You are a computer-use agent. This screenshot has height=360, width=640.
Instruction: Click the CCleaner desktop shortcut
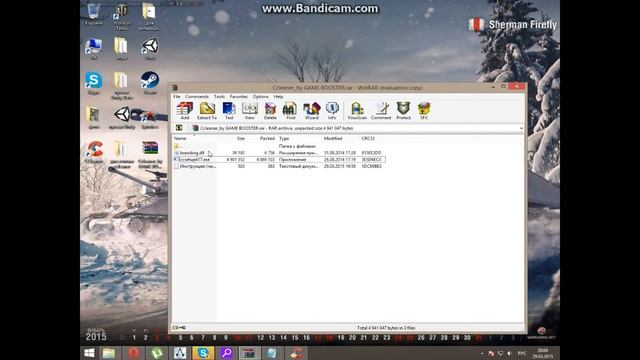94,152
